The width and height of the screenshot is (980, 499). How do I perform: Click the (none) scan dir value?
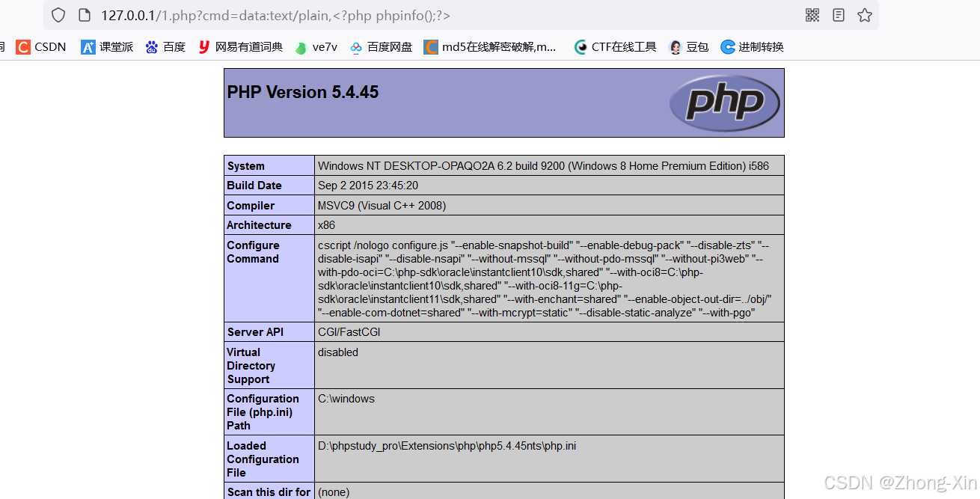point(334,492)
